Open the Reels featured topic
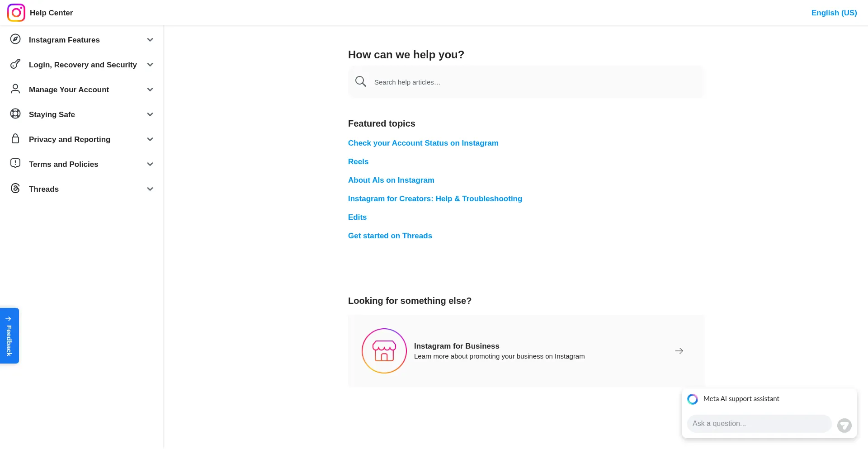The image size is (868, 449). (x=358, y=161)
